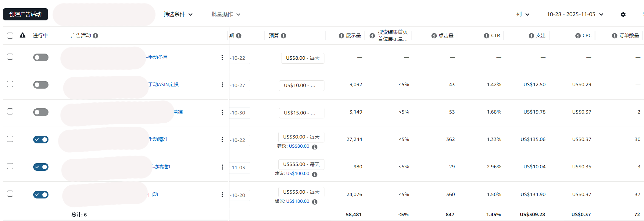
Task: Click the info icon beside 支出 header
Action: click(531, 36)
